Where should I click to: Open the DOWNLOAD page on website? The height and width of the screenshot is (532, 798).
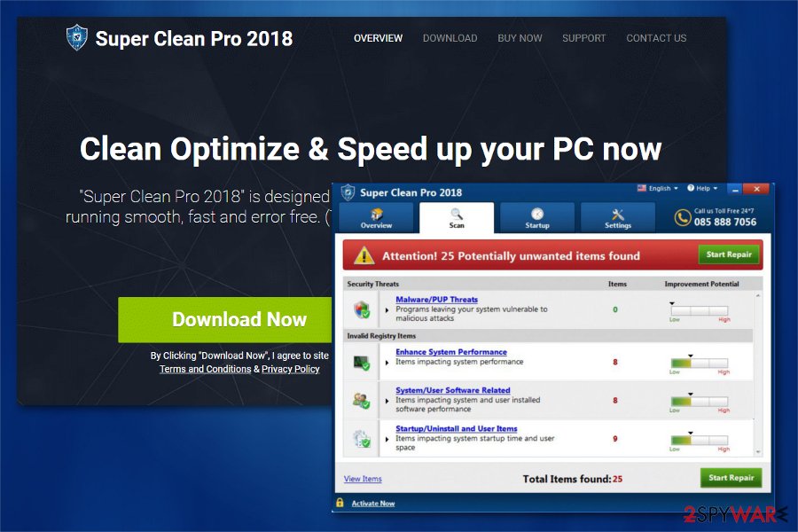pyautogui.click(x=450, y=38)
